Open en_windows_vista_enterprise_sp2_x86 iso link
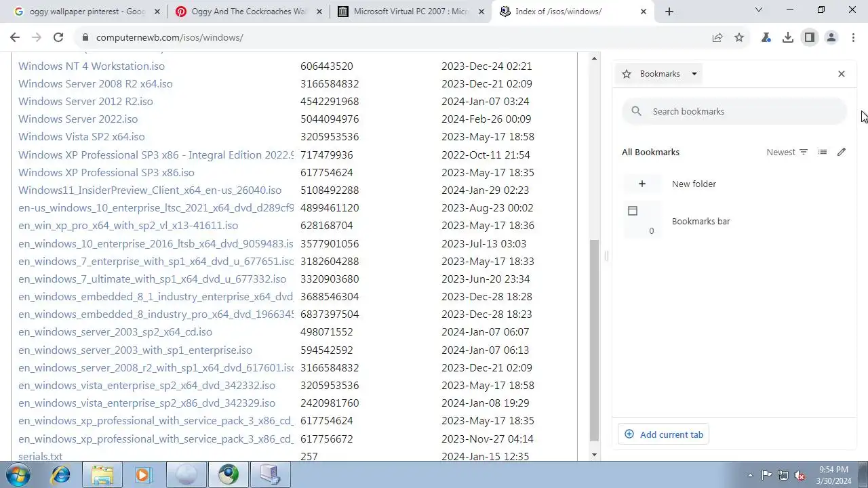This screenshot has height=488, width=868. (147, 403)
